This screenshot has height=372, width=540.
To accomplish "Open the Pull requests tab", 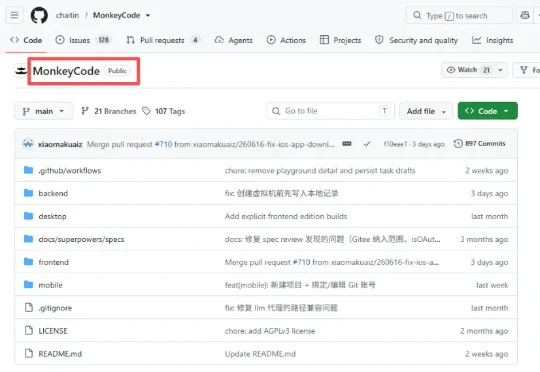I will click(163, 40).
